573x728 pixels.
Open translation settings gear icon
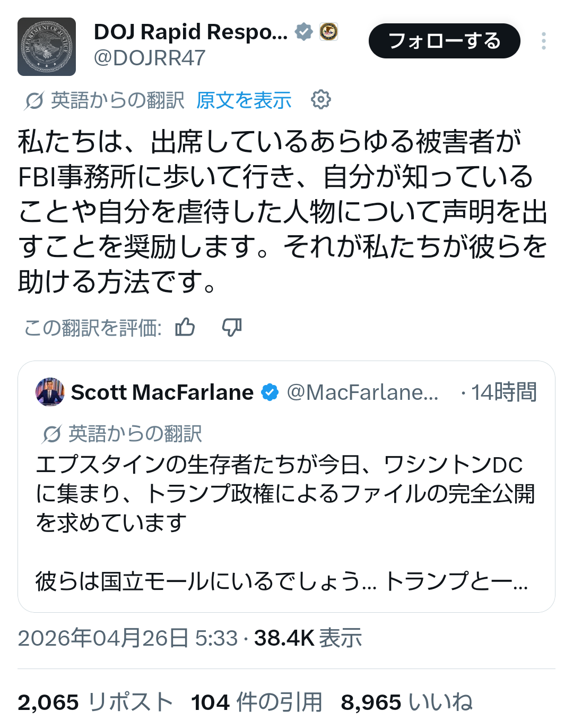[x=320, y=99]
